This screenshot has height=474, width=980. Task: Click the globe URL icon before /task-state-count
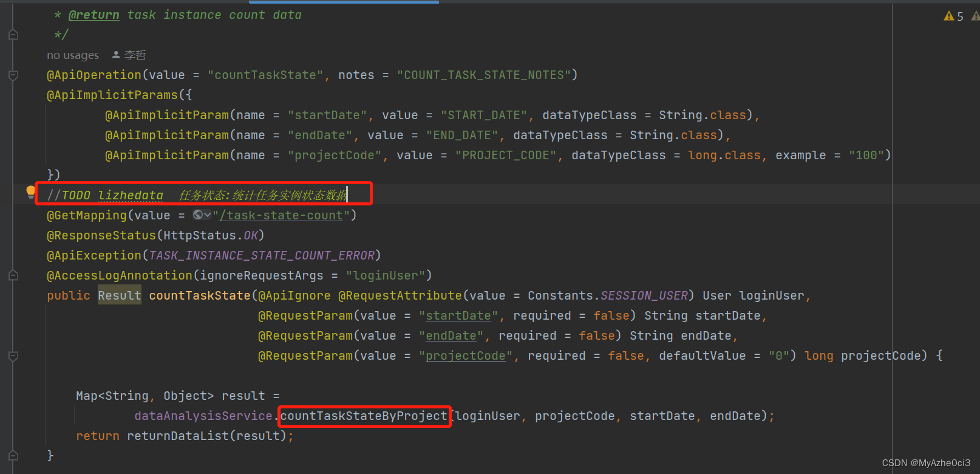[198, 215]
